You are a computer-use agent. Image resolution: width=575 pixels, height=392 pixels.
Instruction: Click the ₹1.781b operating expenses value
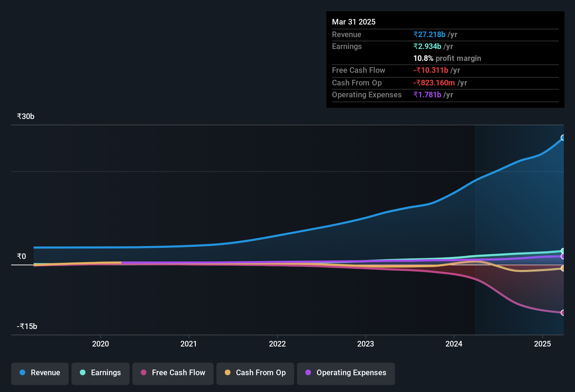[x=427, y=94]
